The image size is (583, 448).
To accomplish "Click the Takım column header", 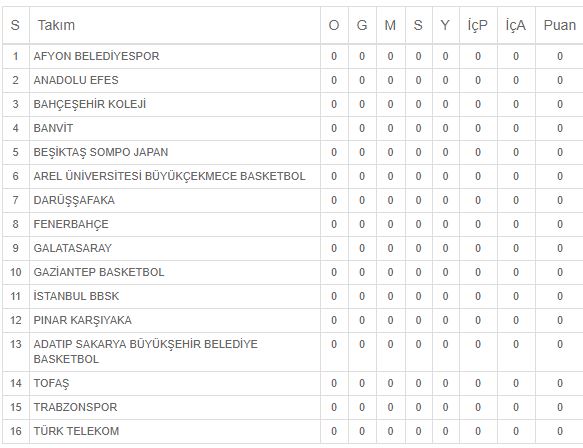I will click(56, 25).
